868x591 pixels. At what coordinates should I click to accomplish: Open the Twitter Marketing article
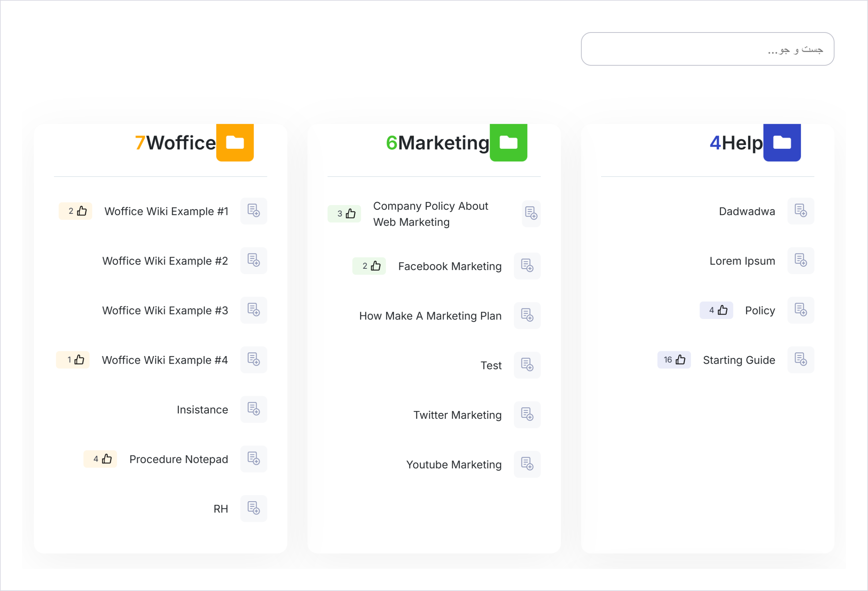click(457, 415)
